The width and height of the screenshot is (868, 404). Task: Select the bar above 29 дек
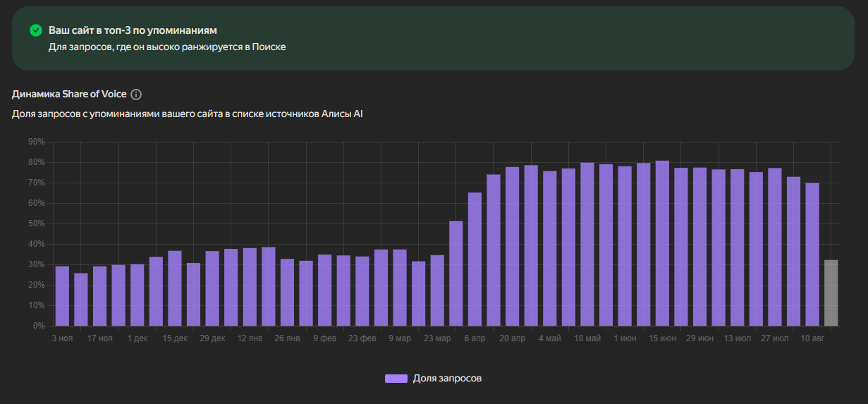[212, 288]
